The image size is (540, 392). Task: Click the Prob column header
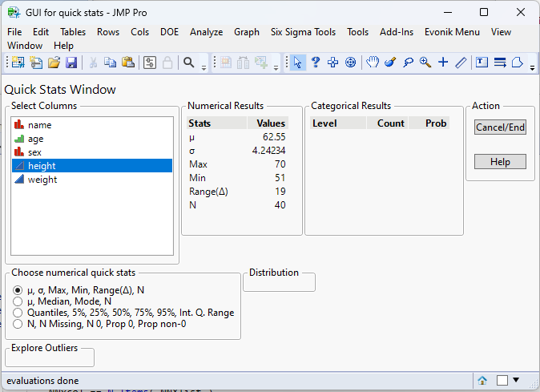[429, 123]
